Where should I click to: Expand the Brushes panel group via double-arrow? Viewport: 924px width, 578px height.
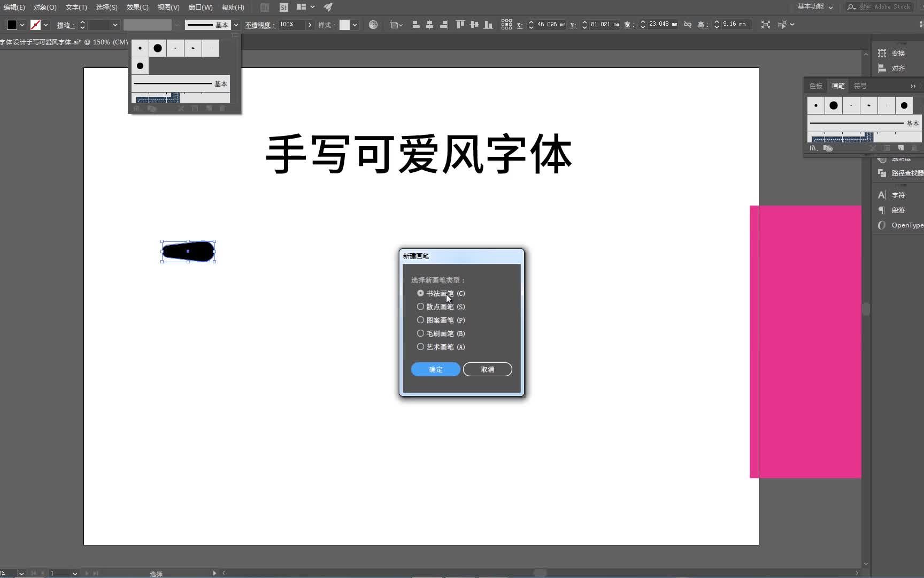point(913,86)
